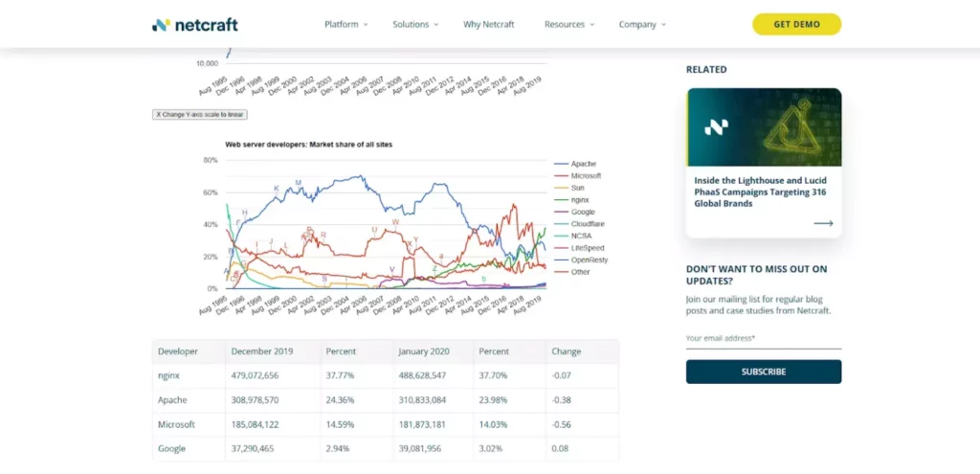Click the Developer column header in the table

tap(178, 351)
